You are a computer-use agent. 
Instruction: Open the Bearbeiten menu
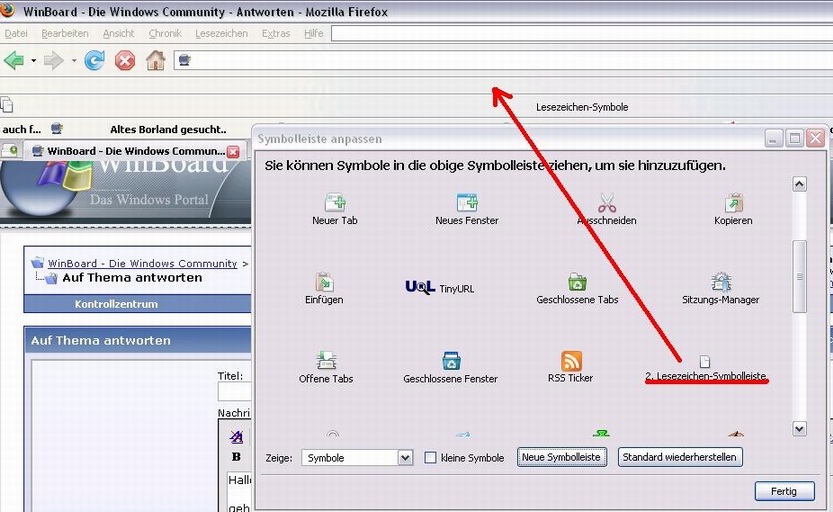coord(65,33)
